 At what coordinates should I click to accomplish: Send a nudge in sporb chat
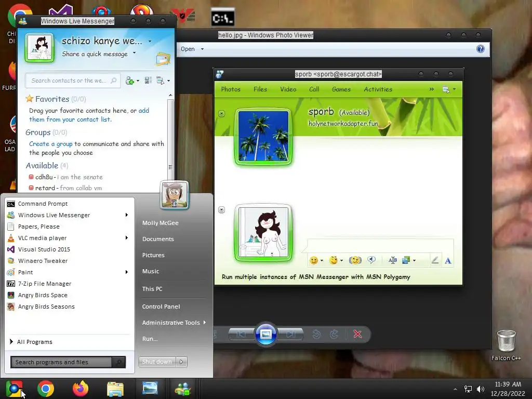[355, 260]
